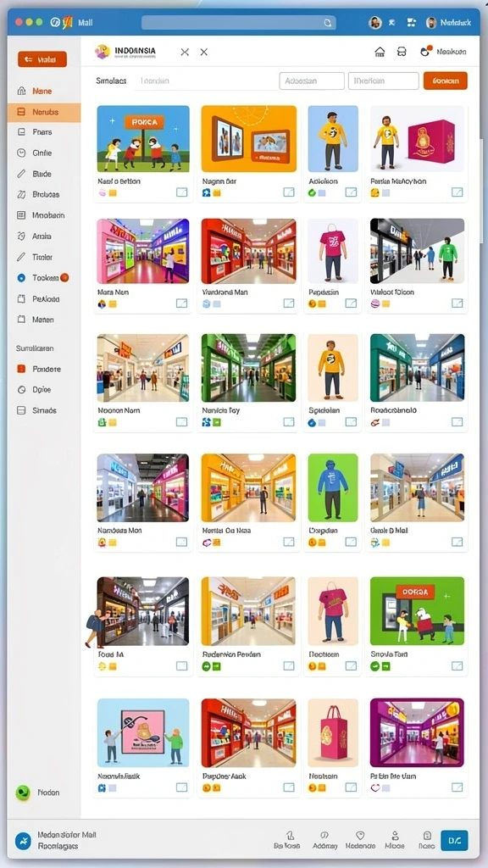Click the blue button in the bottom bar
The image size is (488, 868).
[454, 840]
